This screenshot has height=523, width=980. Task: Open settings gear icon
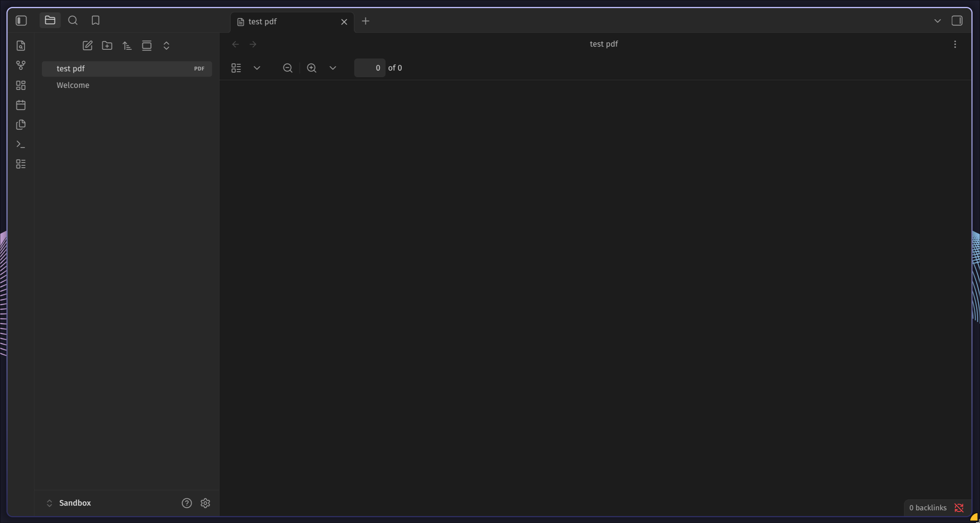205,503
